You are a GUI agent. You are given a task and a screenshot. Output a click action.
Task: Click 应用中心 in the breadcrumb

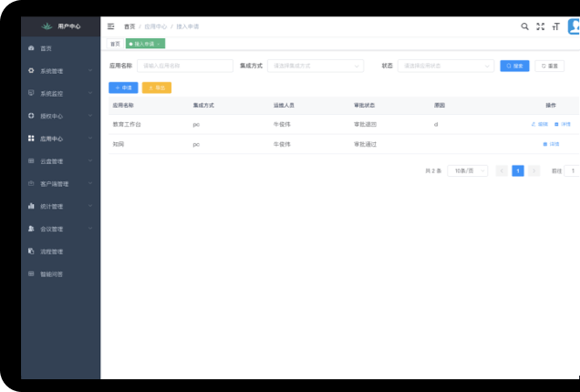(155, 26)
